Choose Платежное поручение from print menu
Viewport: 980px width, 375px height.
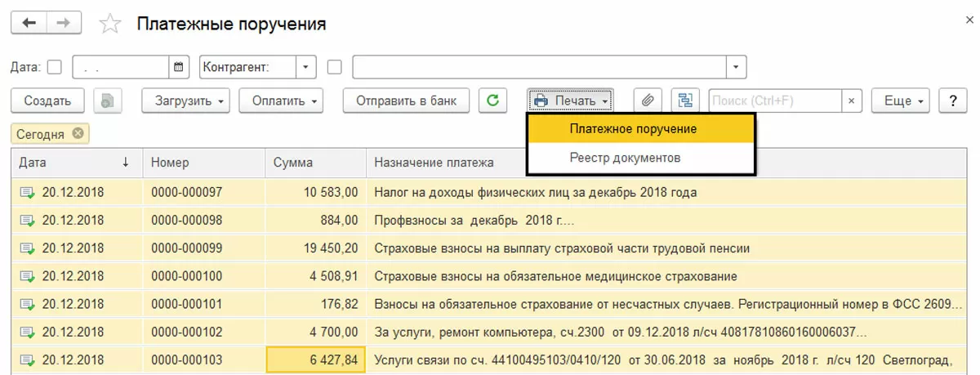(x=640, y=129)
